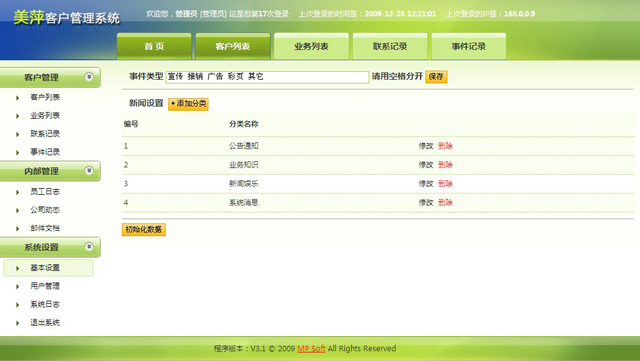Click 删除 for 业务知识 row
Image resolution: width=640 pixels, height=361 pixels.
(445, 165)
